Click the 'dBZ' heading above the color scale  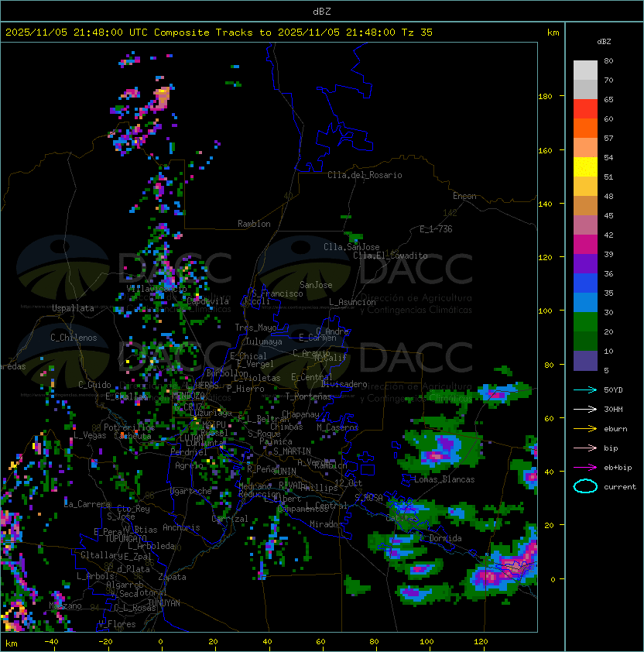point(604,42)
